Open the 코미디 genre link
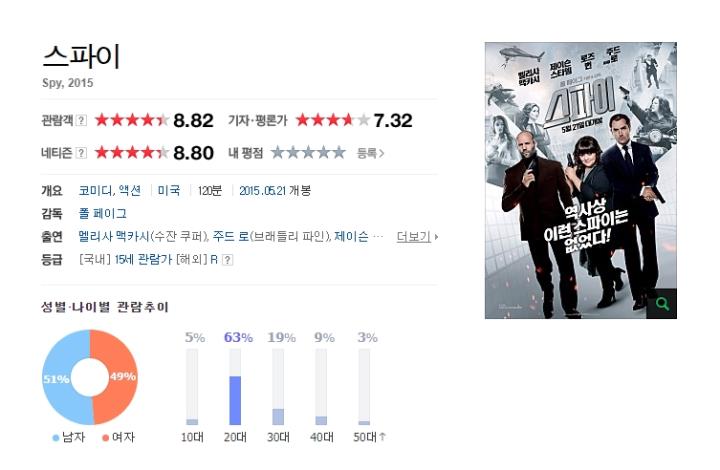 pyautogui.click(x=94, y=190)
